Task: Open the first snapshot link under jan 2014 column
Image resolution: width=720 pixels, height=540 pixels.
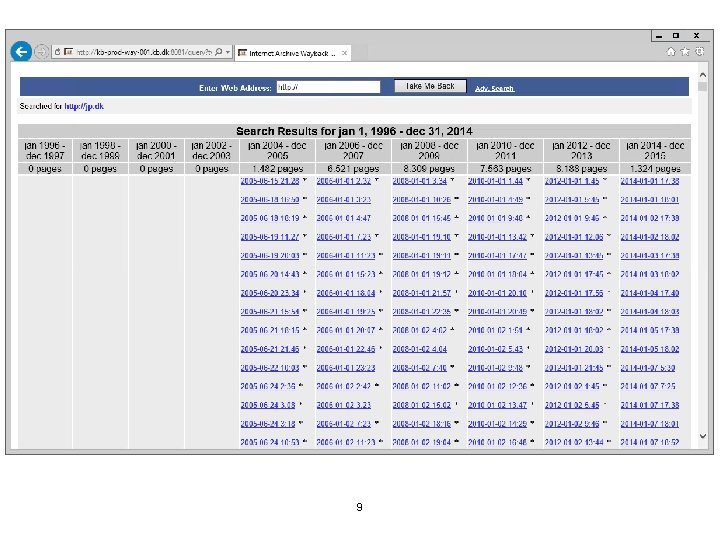Action: point(650,181)
